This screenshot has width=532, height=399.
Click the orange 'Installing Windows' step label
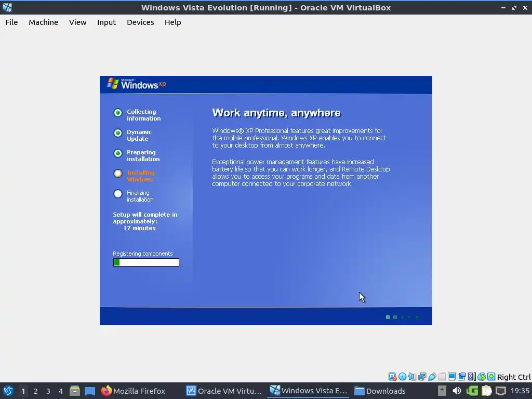(140, 176)
